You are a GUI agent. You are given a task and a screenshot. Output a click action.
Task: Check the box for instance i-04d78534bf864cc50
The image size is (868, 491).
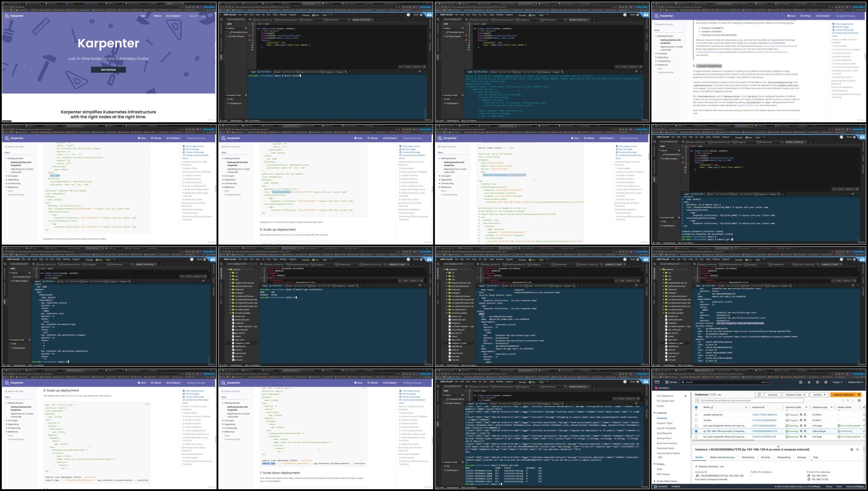[x=696, y=437]
